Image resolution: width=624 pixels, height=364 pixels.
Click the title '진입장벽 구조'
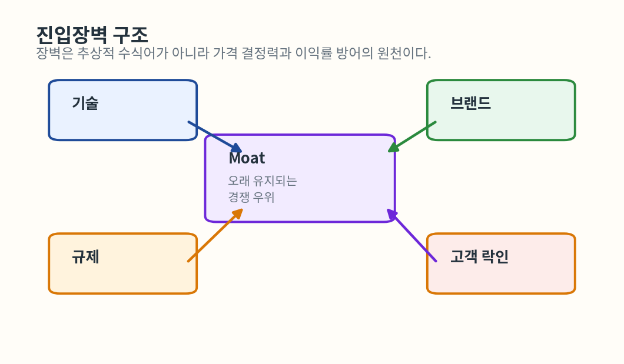coord(92,34)
